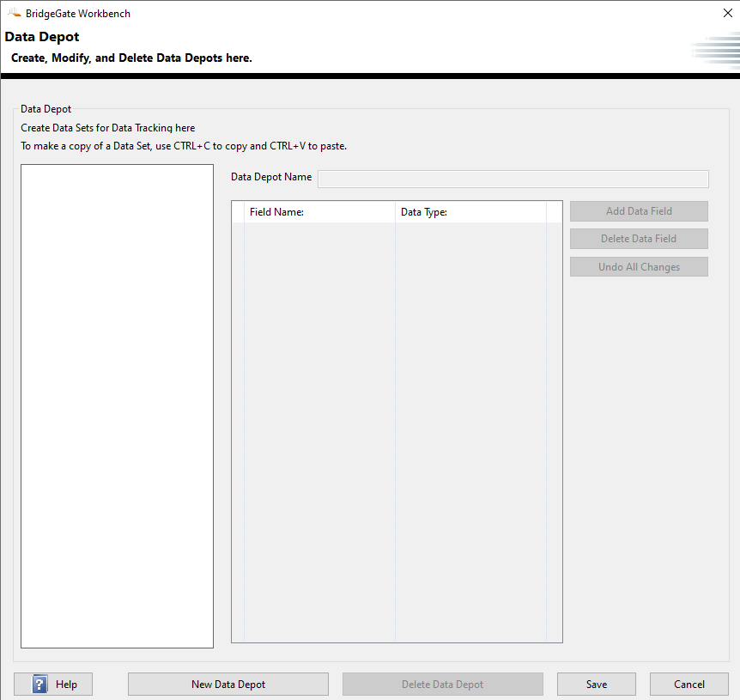Click the blue question mark Help icon
Screen dimensions: 740x700
[40, 685]
